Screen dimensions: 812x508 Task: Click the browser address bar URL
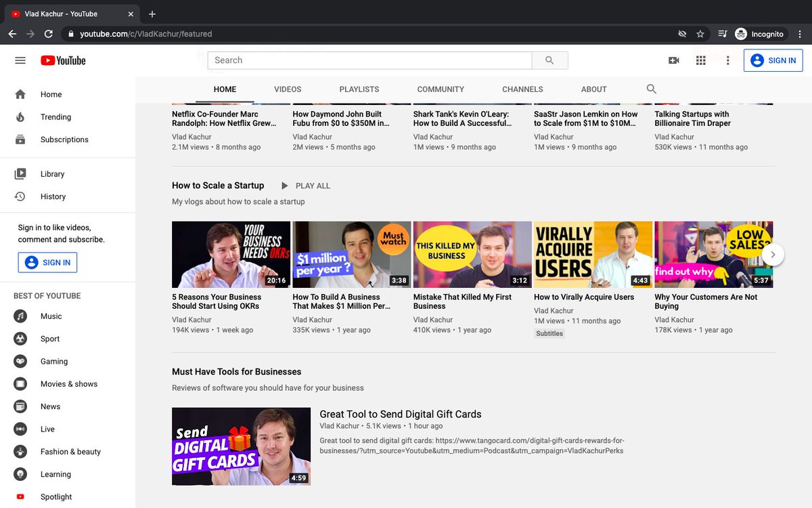(145, 34)
